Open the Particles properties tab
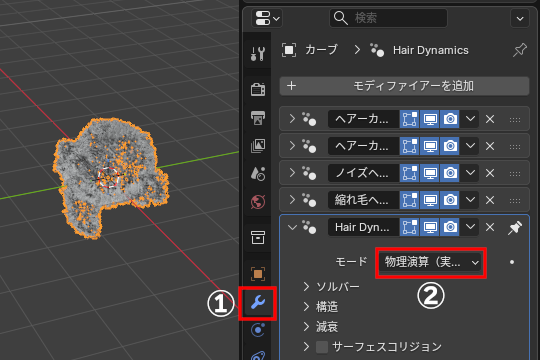The height and width of the screenshot is (360, 540). point(258,330)
